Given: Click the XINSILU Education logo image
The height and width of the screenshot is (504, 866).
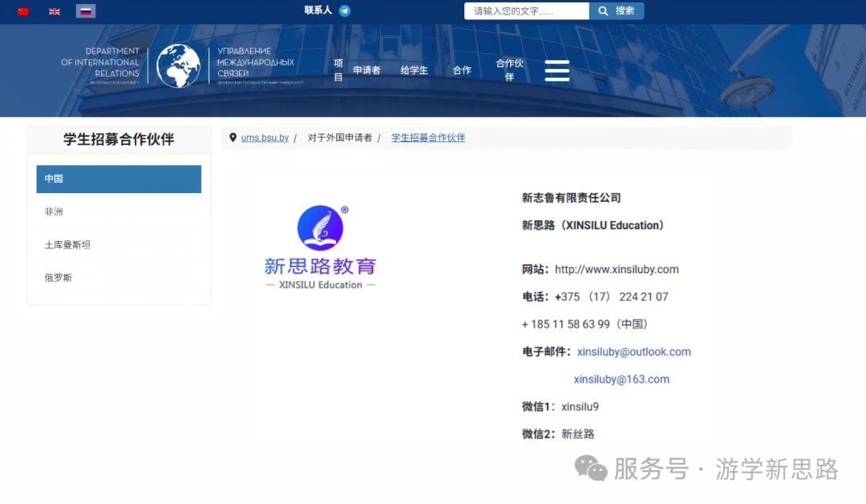Looking at the screenshot, I should click(x=320, y=248).
